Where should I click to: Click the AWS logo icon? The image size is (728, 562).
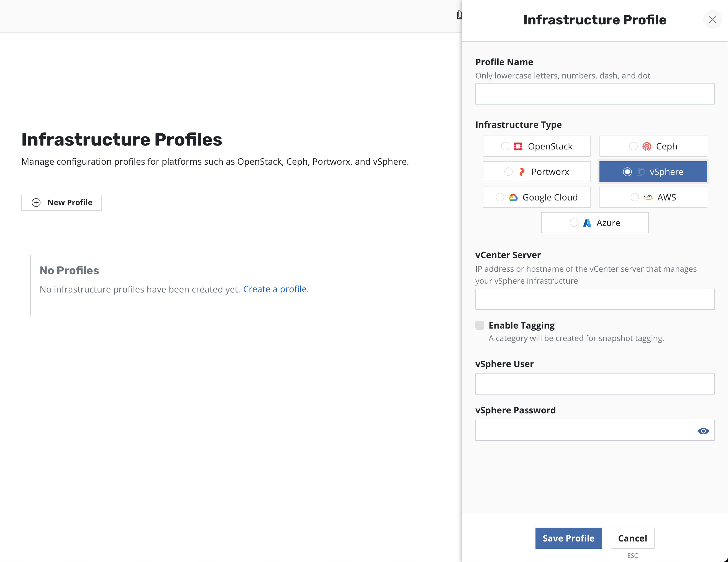pyautogui.click(x=648, y=197)
